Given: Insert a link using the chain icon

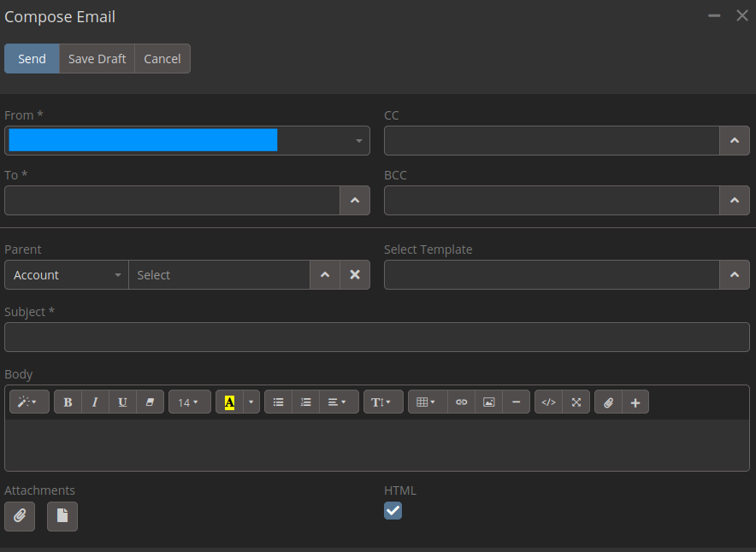Looking at the screenshot, I should click(x=461, y=402).
